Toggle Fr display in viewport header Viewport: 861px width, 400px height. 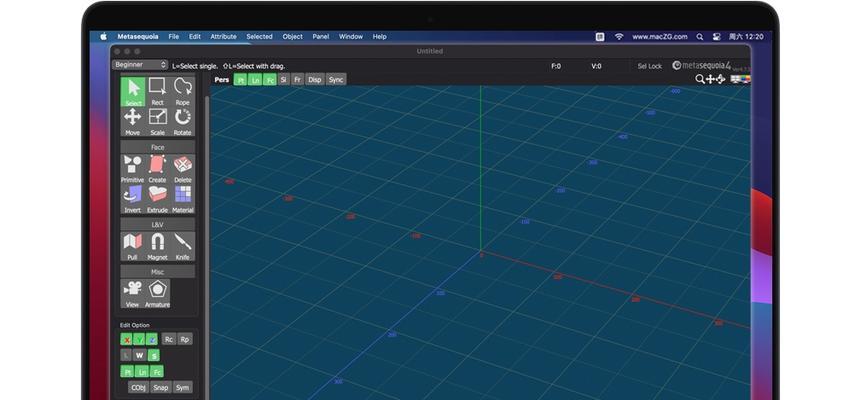tap(298, 80)
